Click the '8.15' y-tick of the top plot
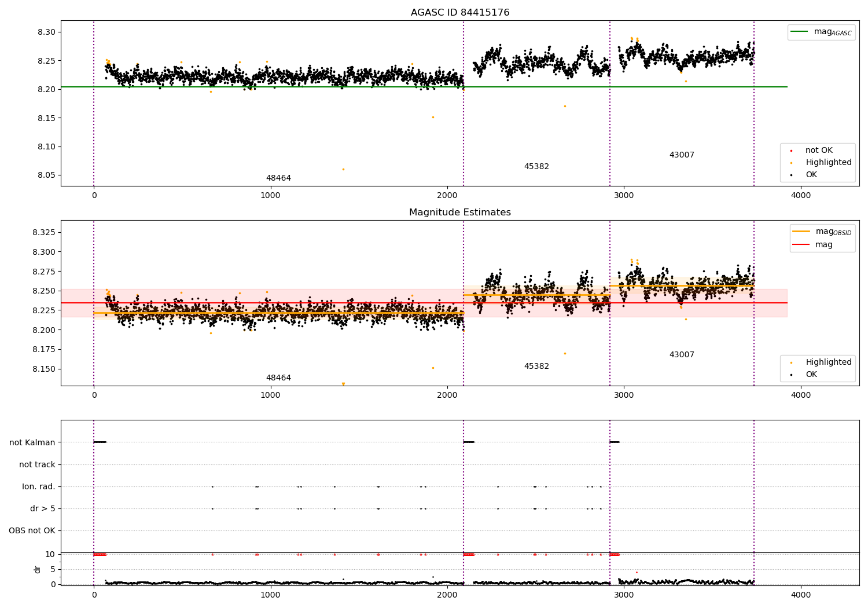Viewport: 868px width, 608px height. [46, 118]
